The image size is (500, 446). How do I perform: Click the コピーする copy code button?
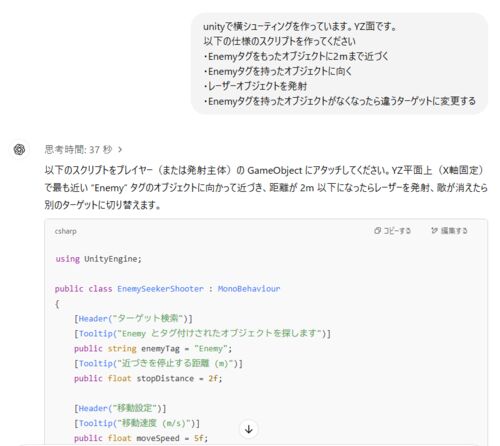tap(392, 231)
